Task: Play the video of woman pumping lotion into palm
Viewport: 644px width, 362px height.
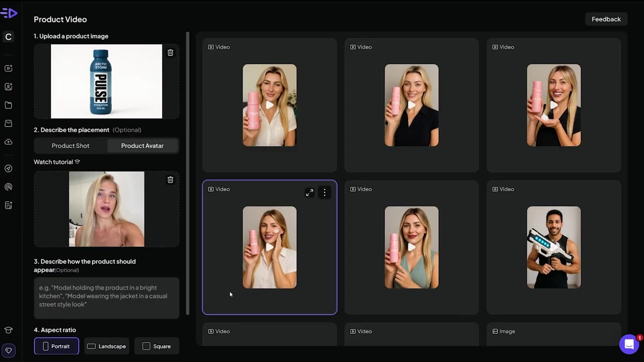Action: pos(554,105)
